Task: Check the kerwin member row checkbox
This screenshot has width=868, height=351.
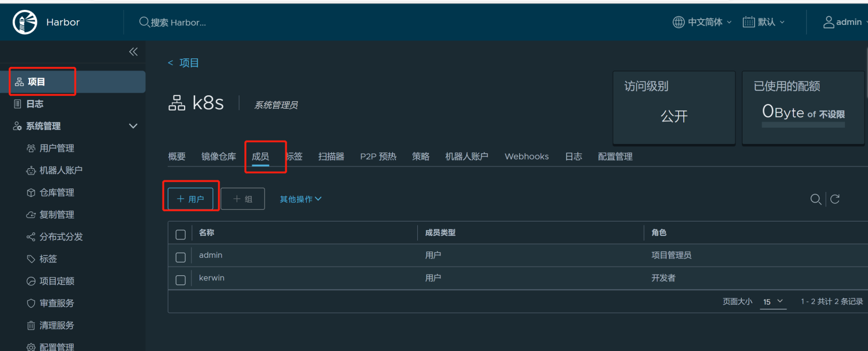Action: [x=181, y=280]
